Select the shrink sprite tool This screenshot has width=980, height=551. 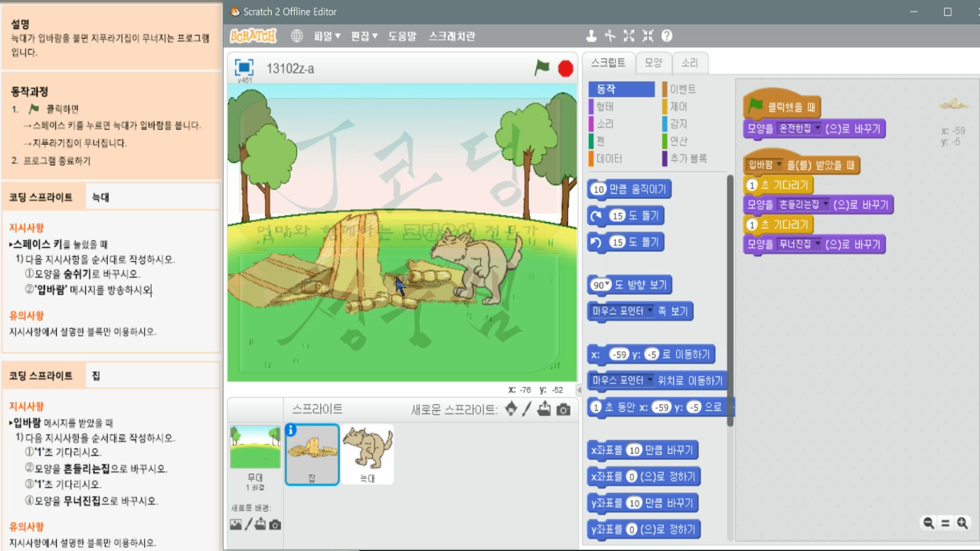coord(648,35)
